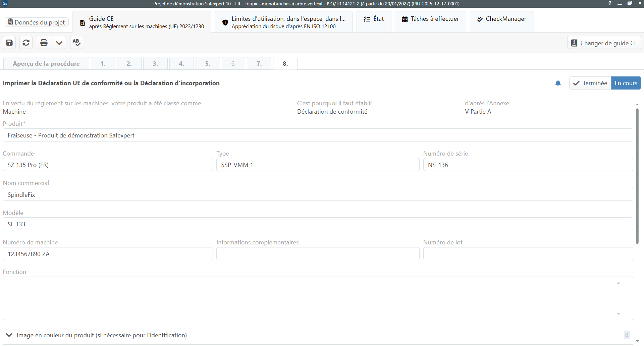This screenshot has height=346, width=644.
Task: Click the help question mark icon
Action: (x=609, y=3)
